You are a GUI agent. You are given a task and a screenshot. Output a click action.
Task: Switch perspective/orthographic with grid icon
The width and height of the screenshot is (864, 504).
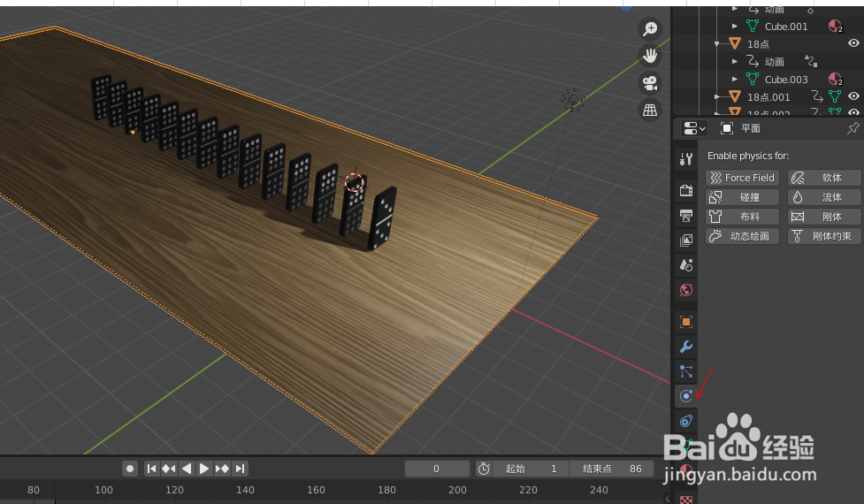(650, 111)
